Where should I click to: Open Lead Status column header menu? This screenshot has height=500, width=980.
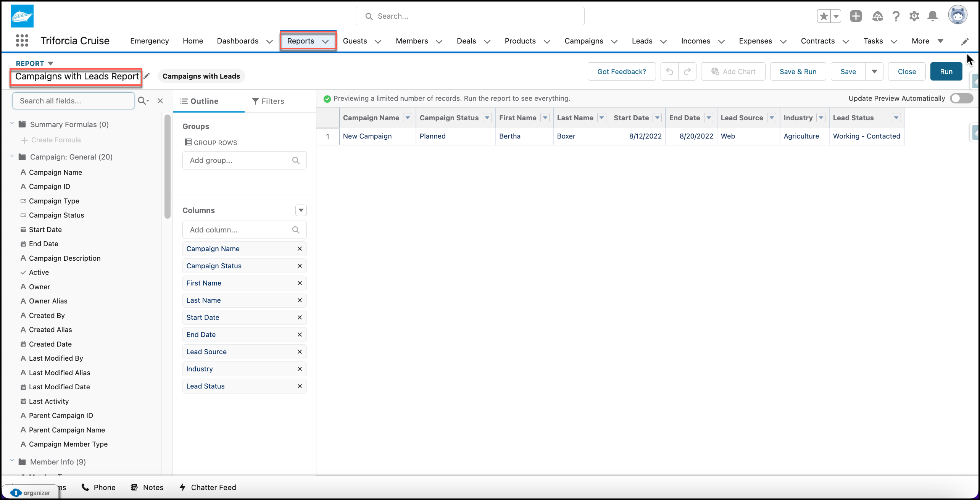click(896, 118)
